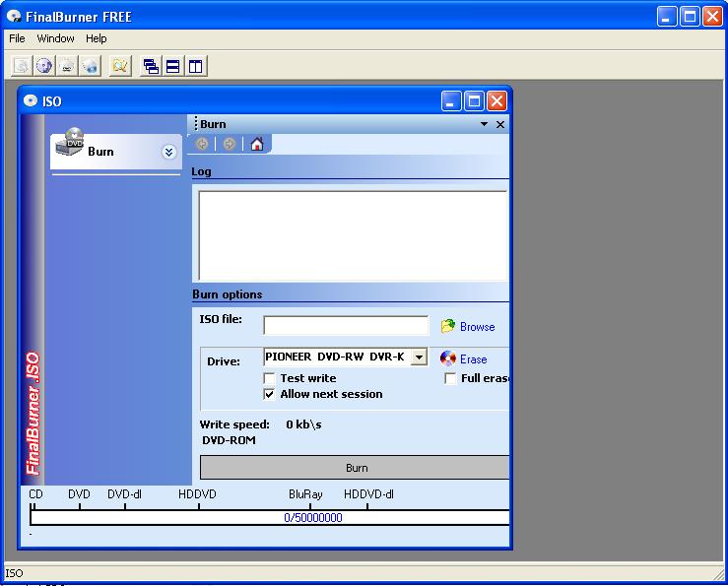Image resolution: width=728 pixels, height=586 pixels.
Task: Enable the Test write checkbox
Action: point(269,378)
